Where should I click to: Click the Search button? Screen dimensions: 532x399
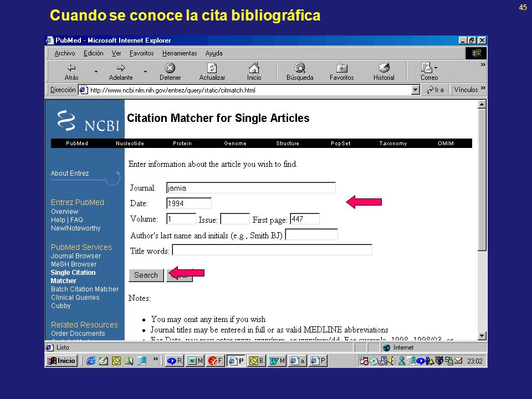click(146, 275)
